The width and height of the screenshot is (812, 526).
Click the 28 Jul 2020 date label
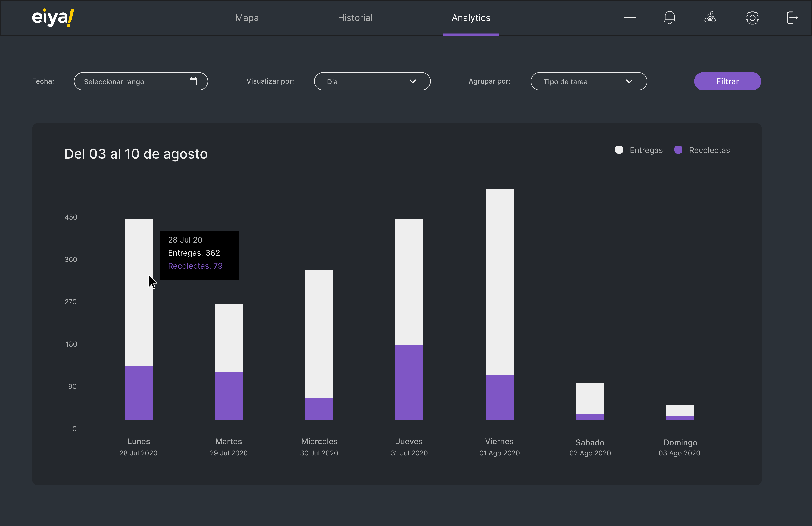coord(139,453)
